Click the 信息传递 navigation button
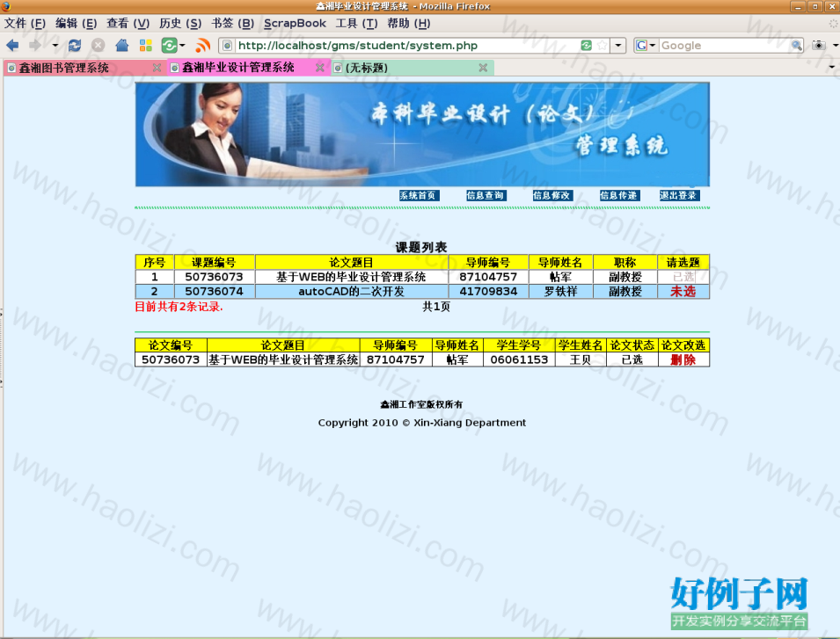 pos(620,196)
